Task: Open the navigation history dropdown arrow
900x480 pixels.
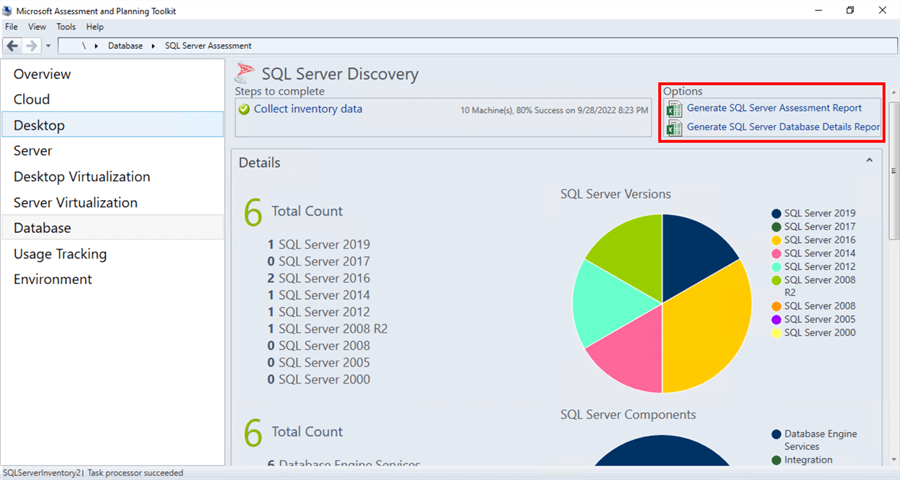Action: [48, 46]
